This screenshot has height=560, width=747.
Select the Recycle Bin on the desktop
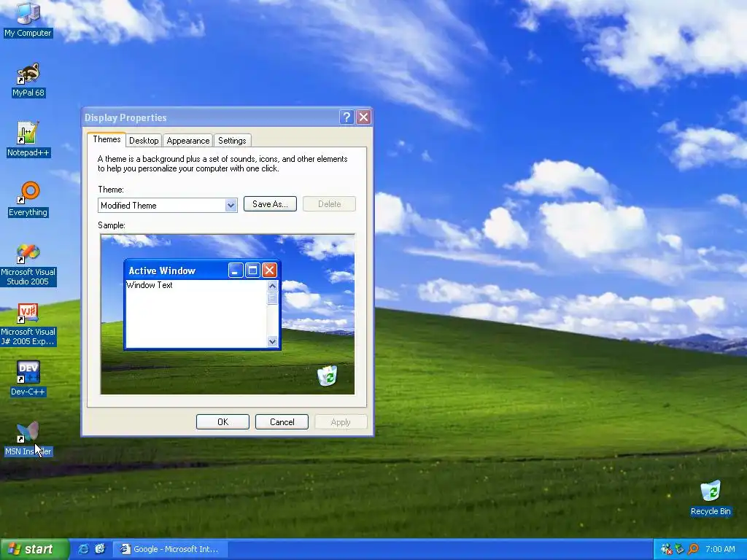coord(711,498)
